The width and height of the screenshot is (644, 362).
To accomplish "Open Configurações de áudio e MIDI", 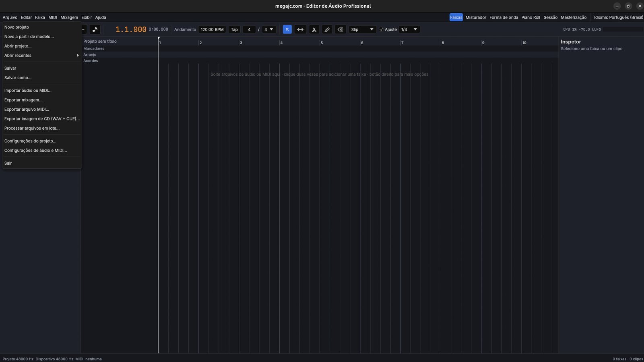I will pos(42,151).
